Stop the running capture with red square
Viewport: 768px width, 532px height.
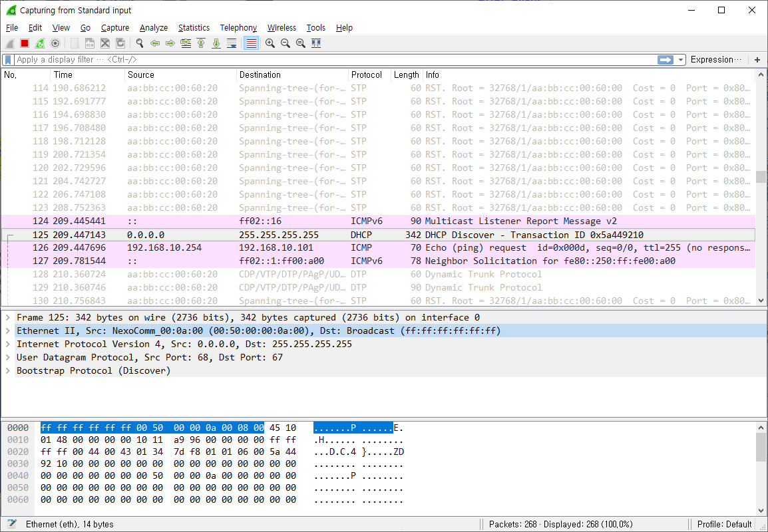[25, 44]
